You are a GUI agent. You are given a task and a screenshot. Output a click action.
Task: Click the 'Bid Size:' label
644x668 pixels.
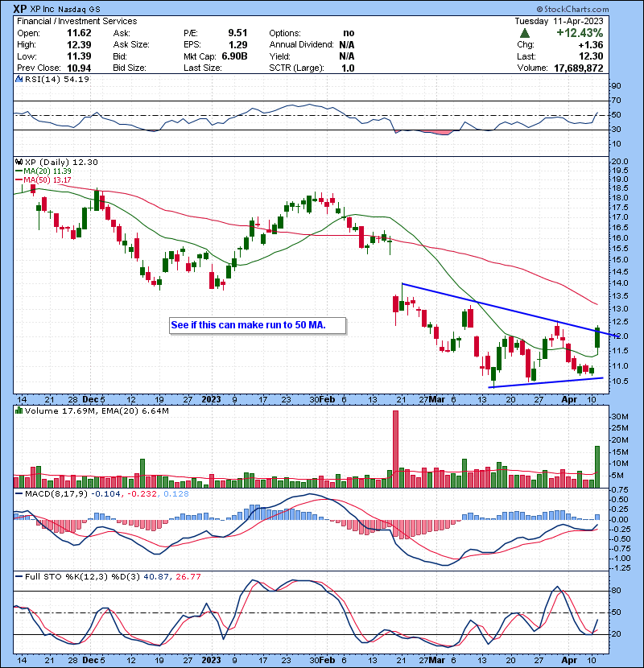(x=130, y=68)
